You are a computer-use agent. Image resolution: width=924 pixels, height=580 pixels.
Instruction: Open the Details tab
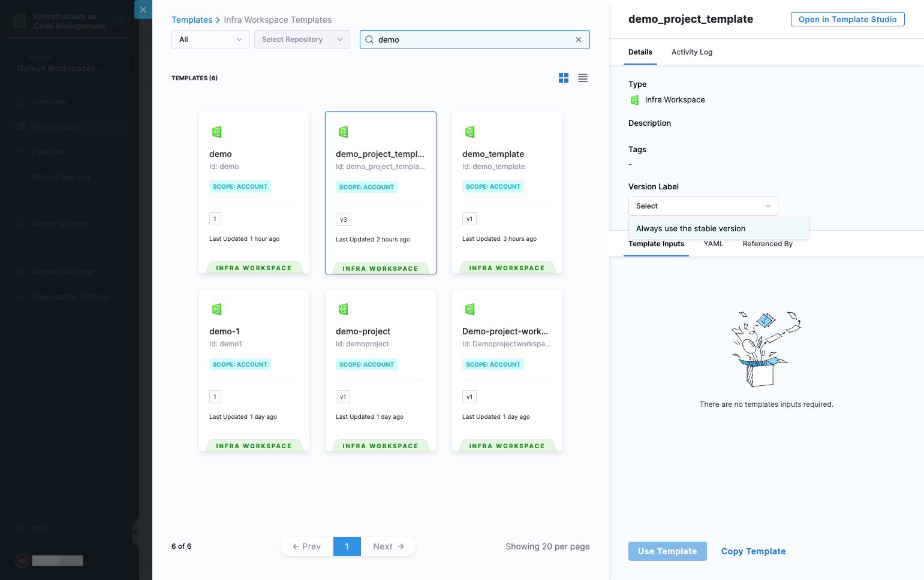[x=640, y=52]
